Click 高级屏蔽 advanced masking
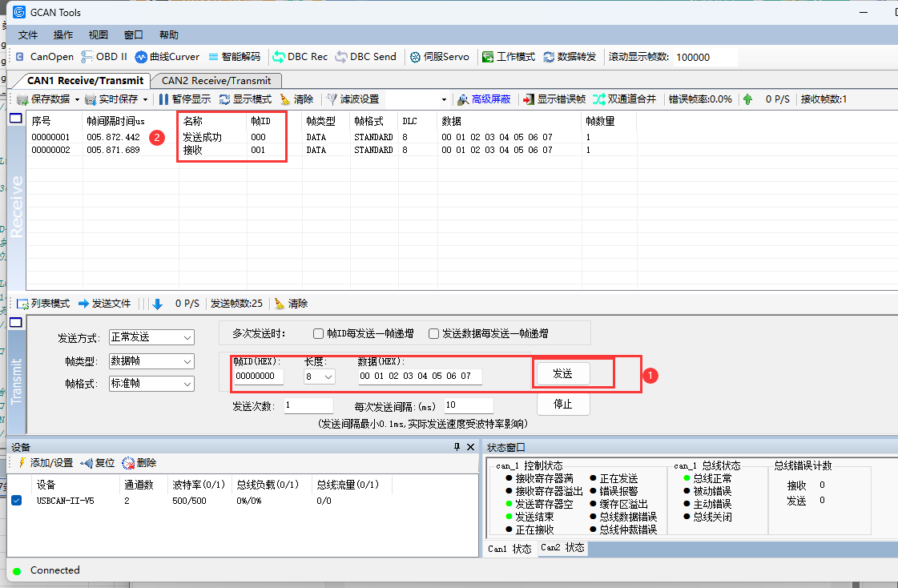This screenshot has height=588, width=898. click(484, 99)
